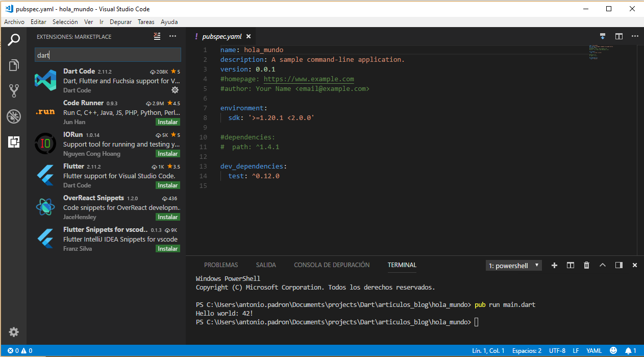The image size is (644, 357).
Task: Clear the extensions search results
Action: point(157,36)
